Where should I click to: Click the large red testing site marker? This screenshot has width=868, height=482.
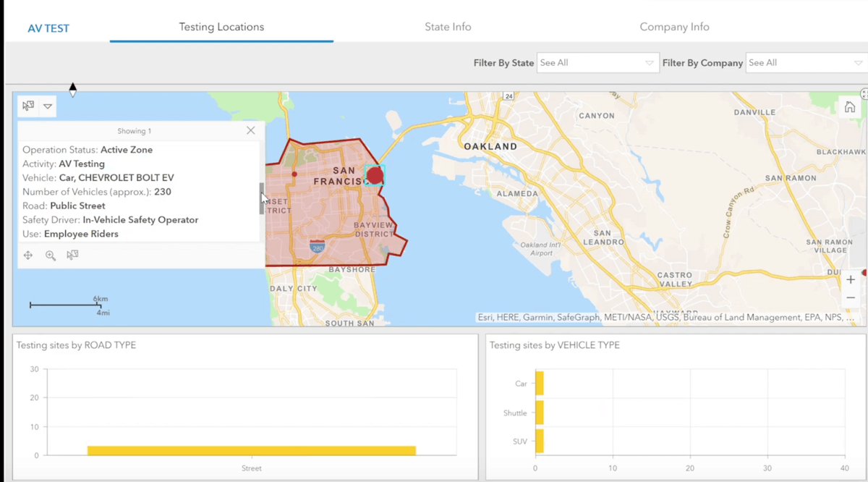pyautogui.click(x=375, y=175)
